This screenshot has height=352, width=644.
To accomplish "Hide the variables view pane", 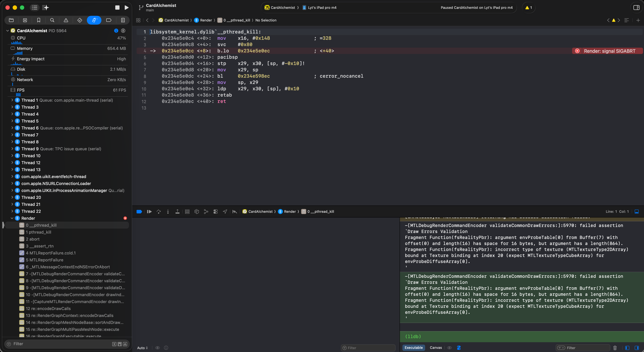I will pos(627,348).
